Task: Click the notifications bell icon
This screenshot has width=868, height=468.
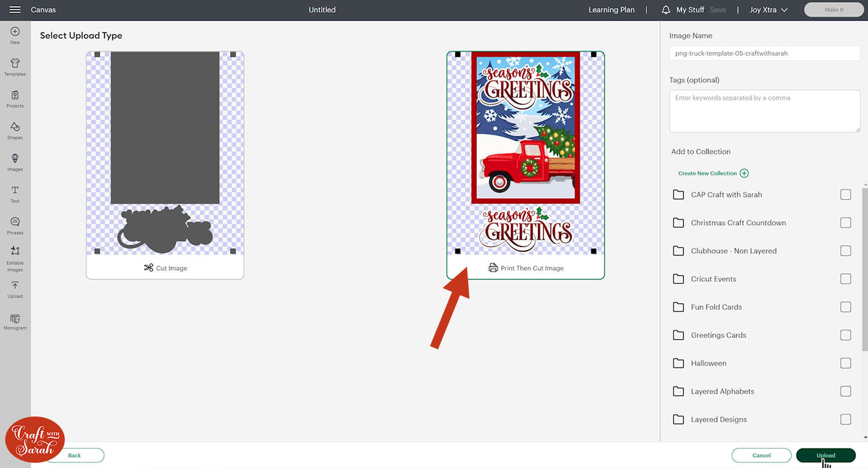Action: (x=666, y=10)
